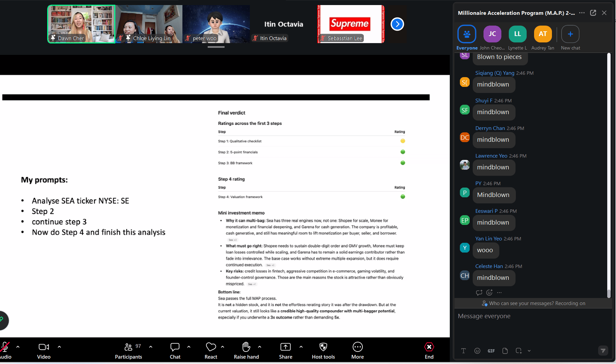
Task: Select Dawn Cher's video thumbnail
Action: (81, 24)
